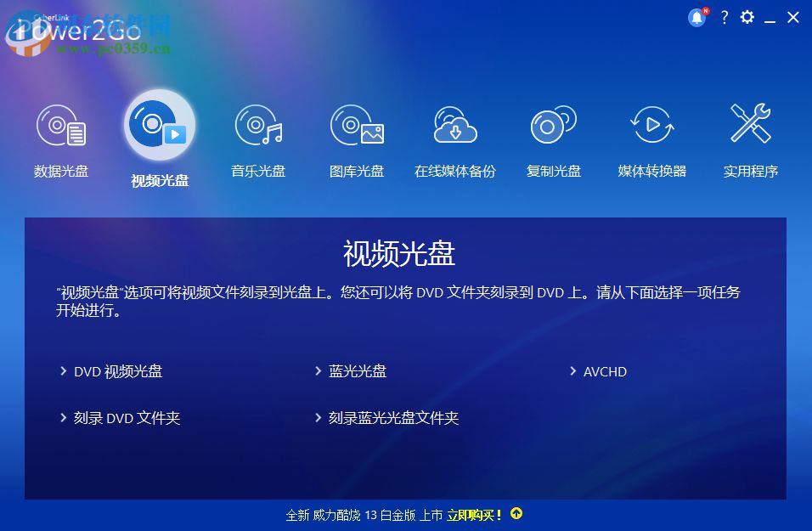This screenshot has width=812, height=531.
Task: Click the help question mark icon
Action: pyautogui.click(x=724, y=17)
